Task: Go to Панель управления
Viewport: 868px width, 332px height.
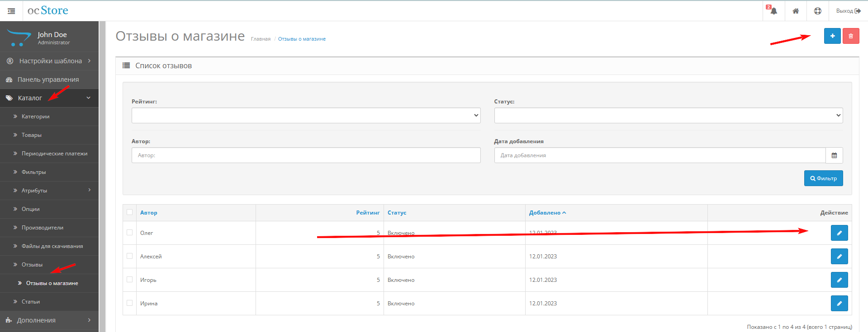Action: tap(49, 79)
